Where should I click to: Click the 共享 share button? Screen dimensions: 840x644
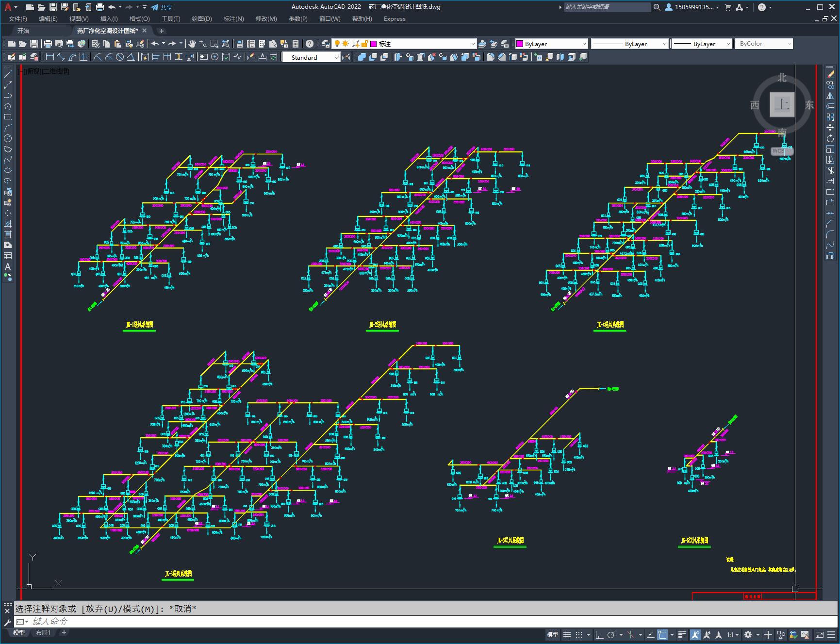pyautogui.click(x=162, y=7)
